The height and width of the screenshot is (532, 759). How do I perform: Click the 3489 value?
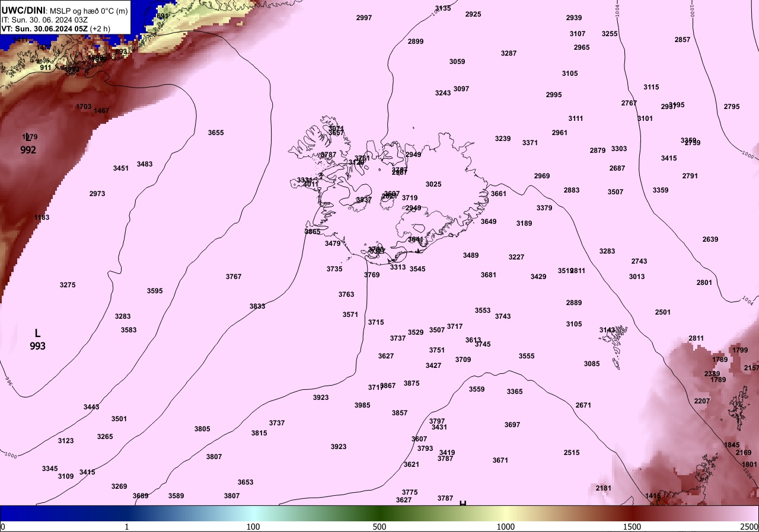tap(471, 255)
